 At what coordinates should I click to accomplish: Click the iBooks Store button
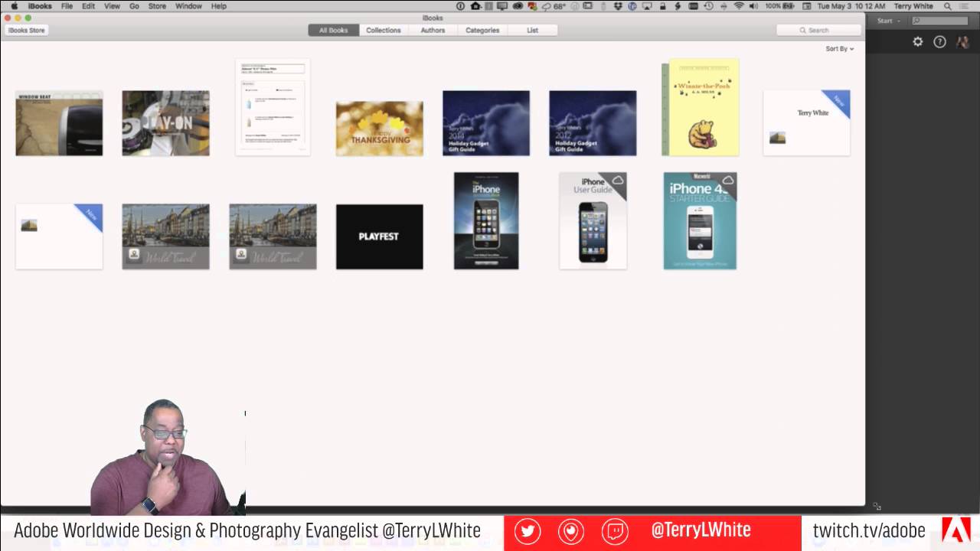pyautogui.click(x=27, y=31)
